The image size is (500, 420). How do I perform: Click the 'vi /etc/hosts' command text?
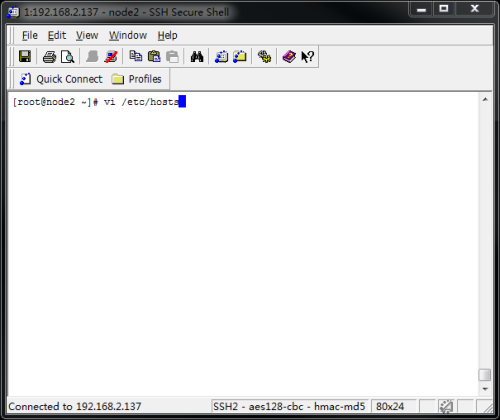pyautogui.click(x=141, y=102)
